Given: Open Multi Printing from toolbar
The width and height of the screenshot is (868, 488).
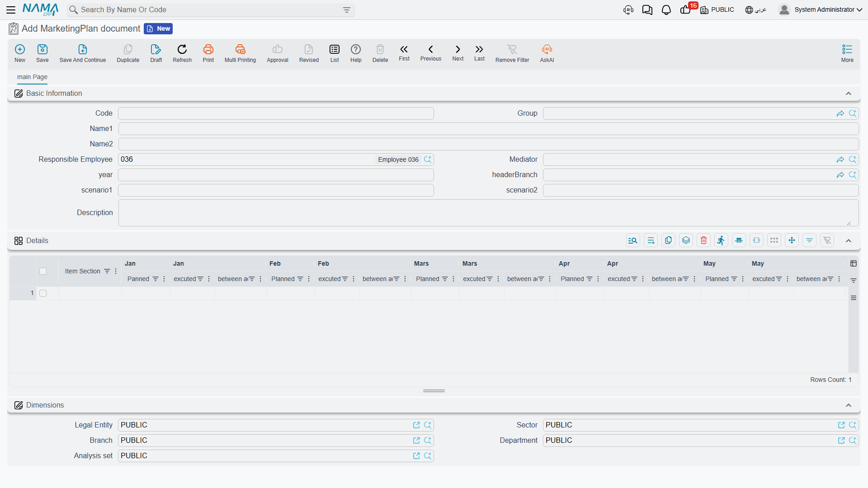Looking at the screenshot, I should tap(240, 49).
